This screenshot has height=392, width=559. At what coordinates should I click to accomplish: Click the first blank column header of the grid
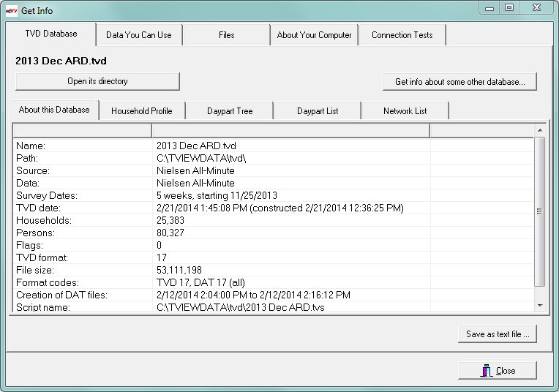(82, 130)
